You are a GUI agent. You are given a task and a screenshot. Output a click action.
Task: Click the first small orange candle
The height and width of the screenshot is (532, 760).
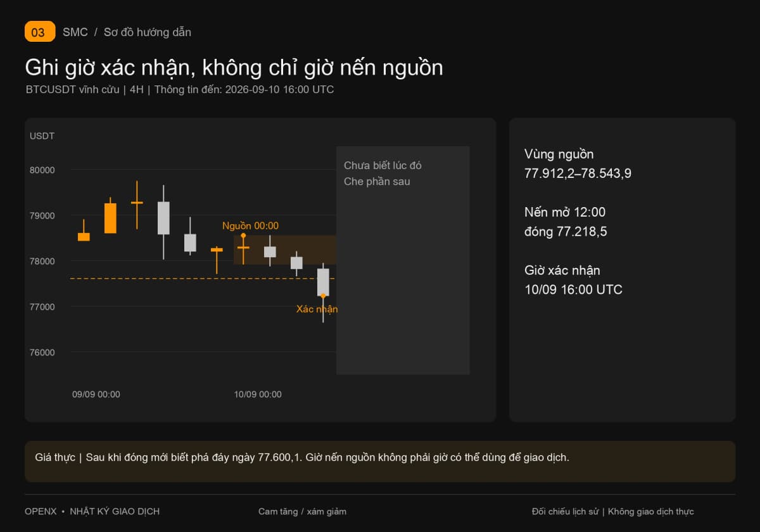84,237
